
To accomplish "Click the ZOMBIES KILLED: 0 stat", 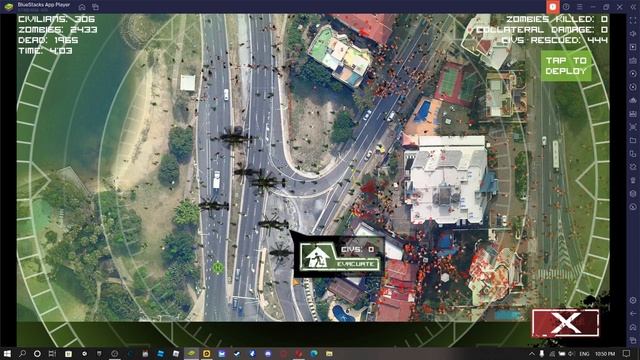I will tap(557, 19).
